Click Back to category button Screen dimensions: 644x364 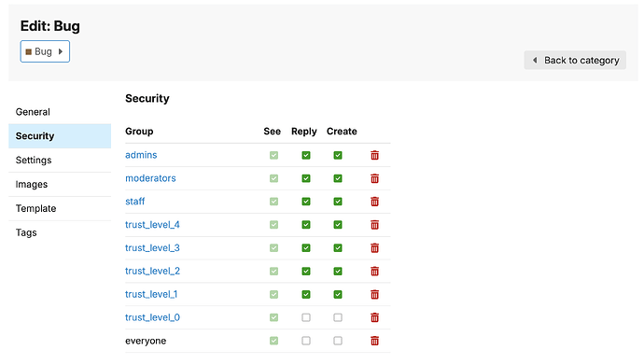tap(575, 60)
